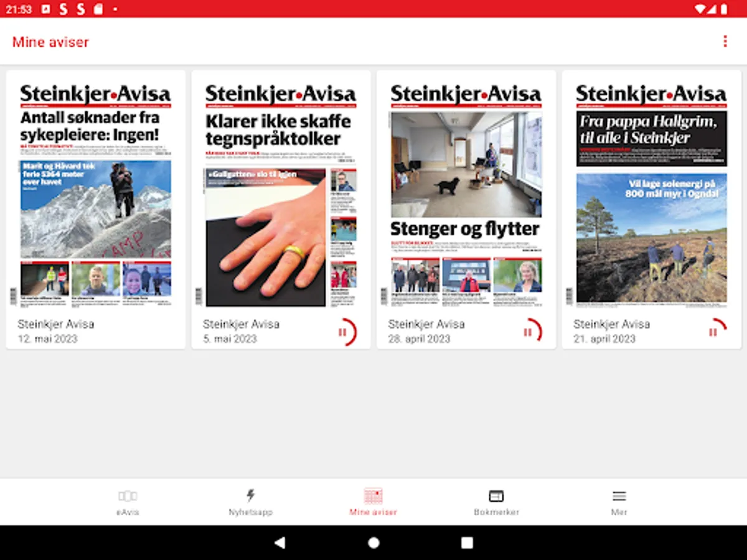
Task: Pause download of the 21. april 2023 issue
Action: point(713,332)
